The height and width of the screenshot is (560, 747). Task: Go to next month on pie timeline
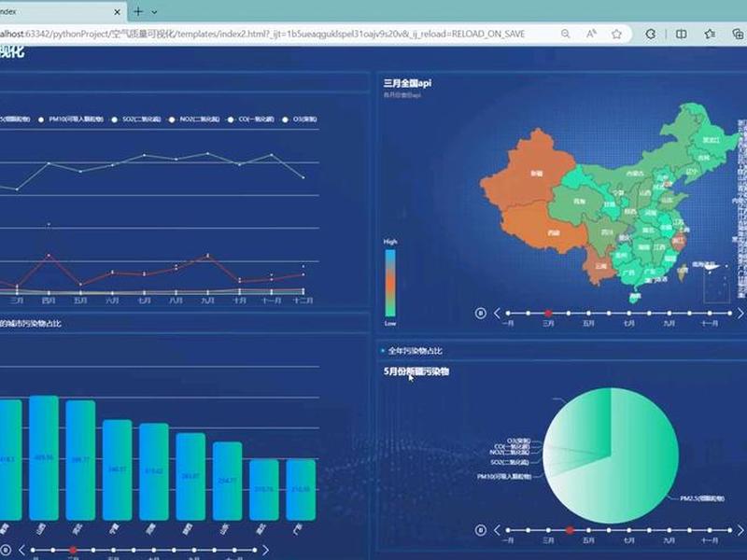(740, 530)
